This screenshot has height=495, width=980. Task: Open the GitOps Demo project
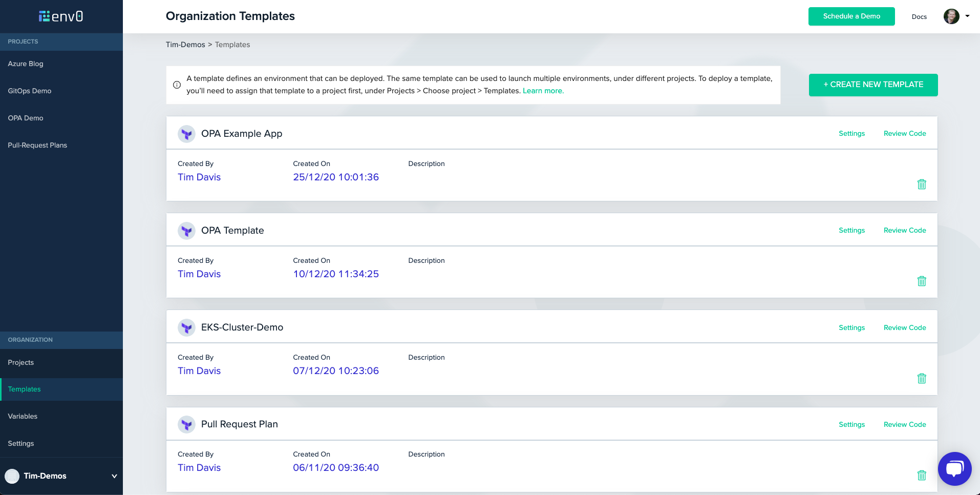point(30,91)
